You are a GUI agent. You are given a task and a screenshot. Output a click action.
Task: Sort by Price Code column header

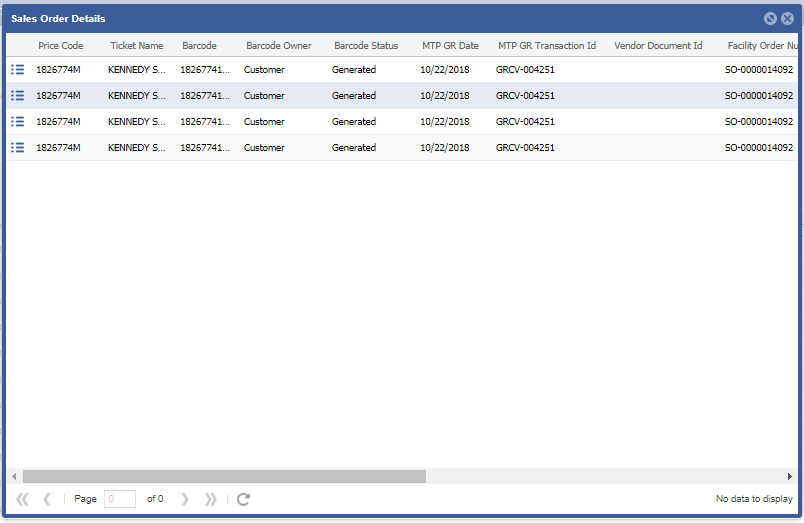tap(61, 46)
